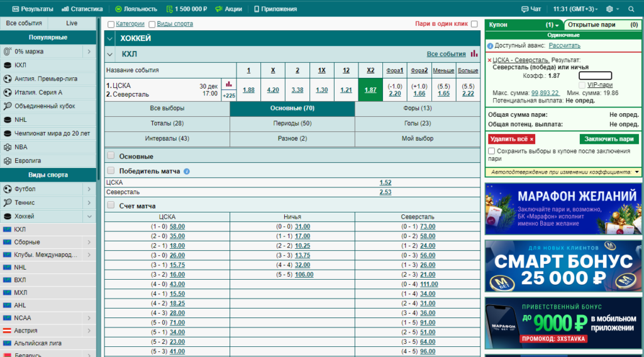Click Заключить пари button
This screenshot has height=357, width=644.
point(609,139)
